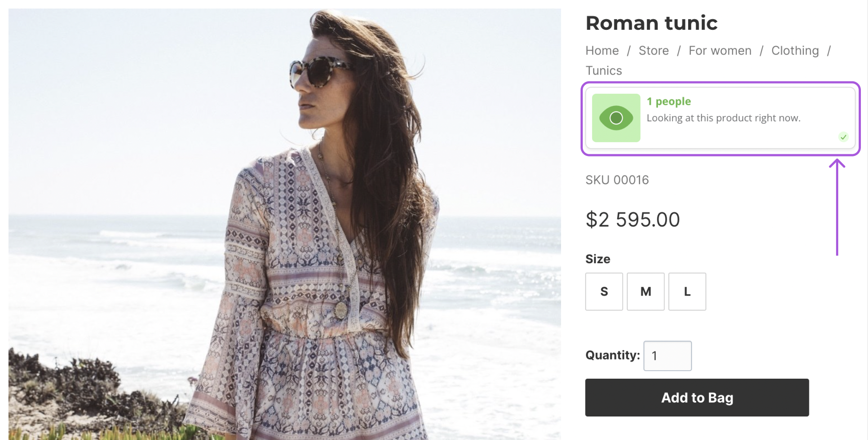Open the Clothing breadcrumb link

795,51
